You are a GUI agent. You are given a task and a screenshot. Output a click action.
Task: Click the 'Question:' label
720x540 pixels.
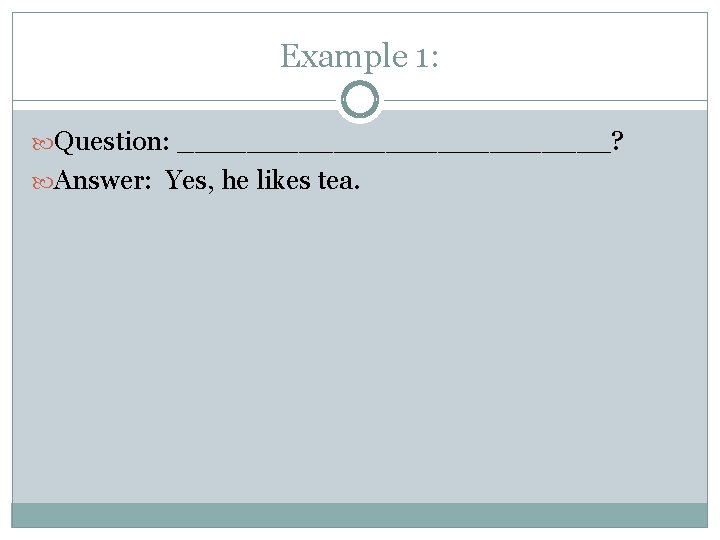[112, 142]
